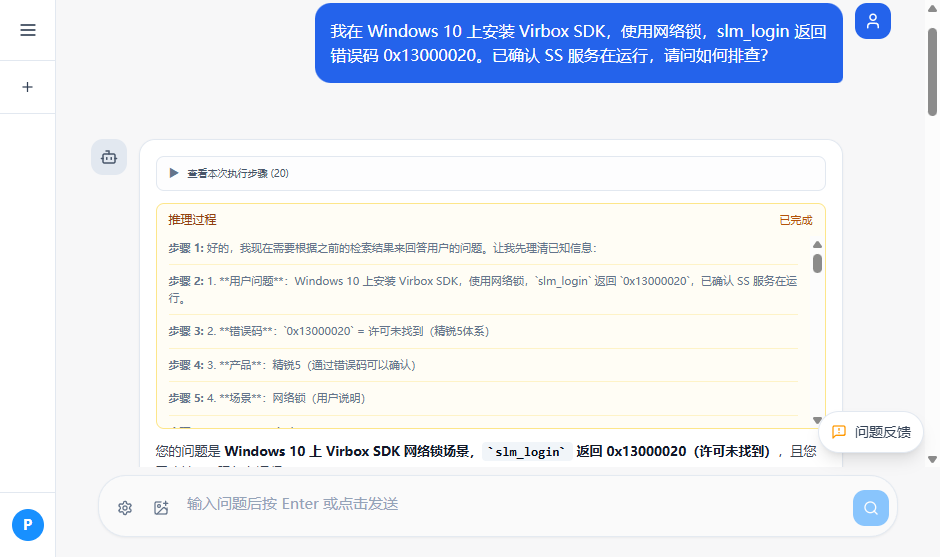Start a new chat with plus icon

[x=28, y=87]
